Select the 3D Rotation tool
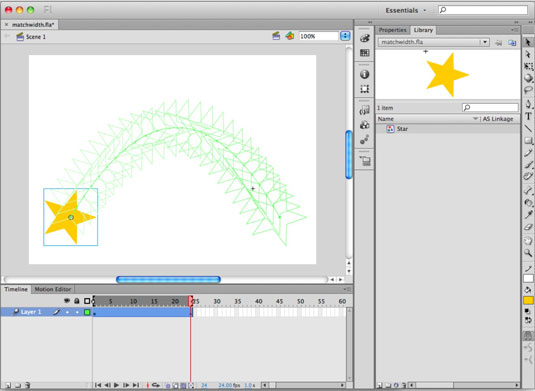Image resolution: width=535 pixels, height=391 pixels. [x=528, y=78]
